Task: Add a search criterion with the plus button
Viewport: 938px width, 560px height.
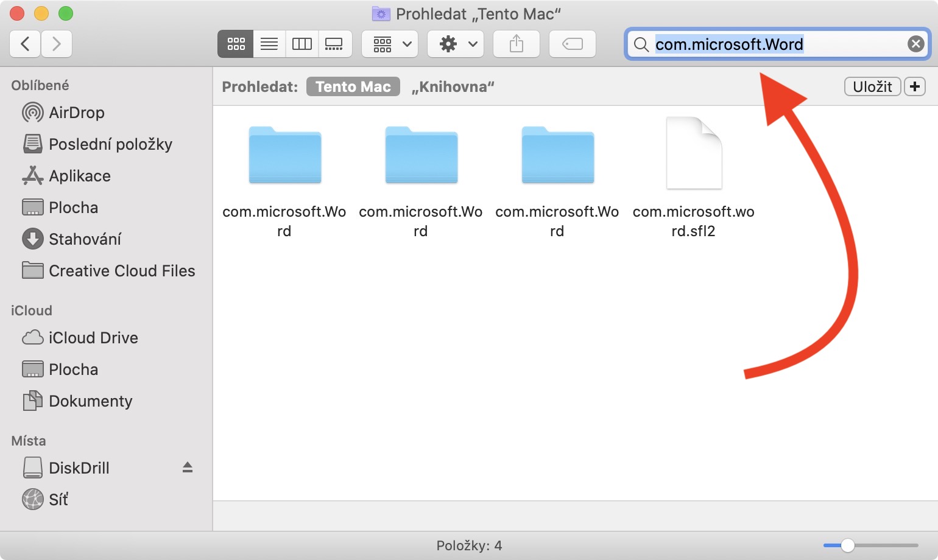Action: coord(915,86)
